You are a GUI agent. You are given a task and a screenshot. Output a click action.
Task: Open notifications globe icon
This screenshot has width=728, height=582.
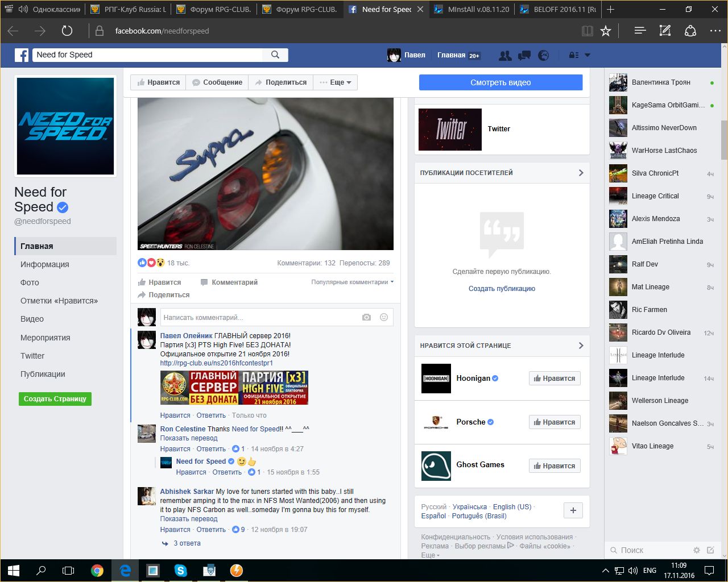click(544, 55)
